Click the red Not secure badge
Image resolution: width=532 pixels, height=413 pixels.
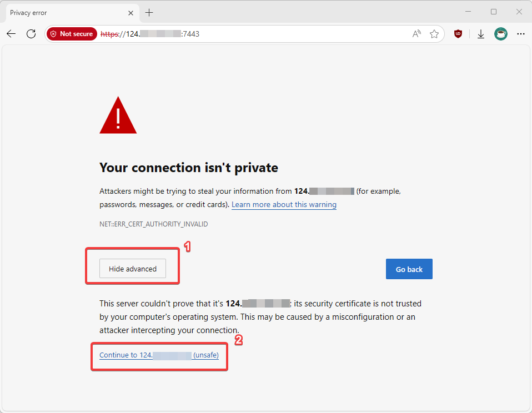pyautogui.click(x=72, y=33)
